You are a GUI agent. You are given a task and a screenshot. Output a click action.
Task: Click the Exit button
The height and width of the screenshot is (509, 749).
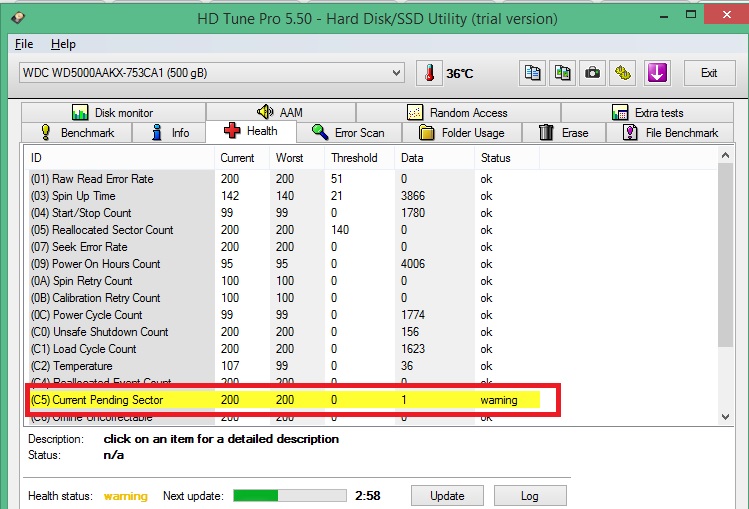709,73
